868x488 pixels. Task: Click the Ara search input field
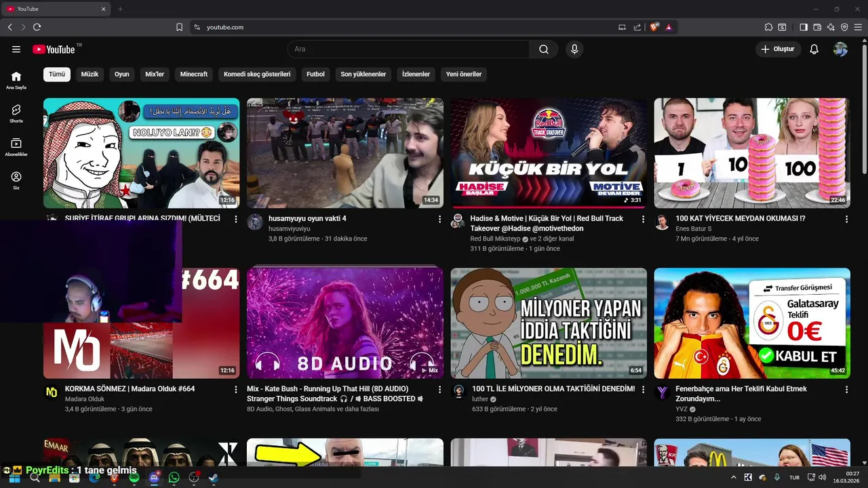tap(408, 49)
